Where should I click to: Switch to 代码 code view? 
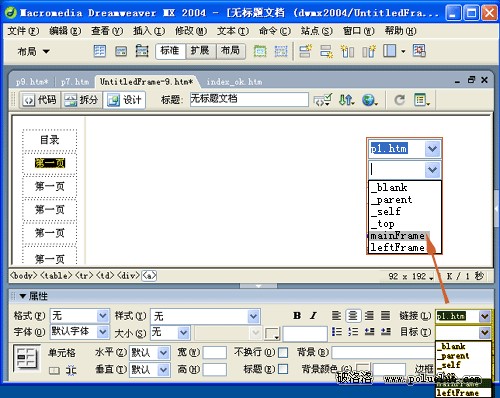(40, 100)
